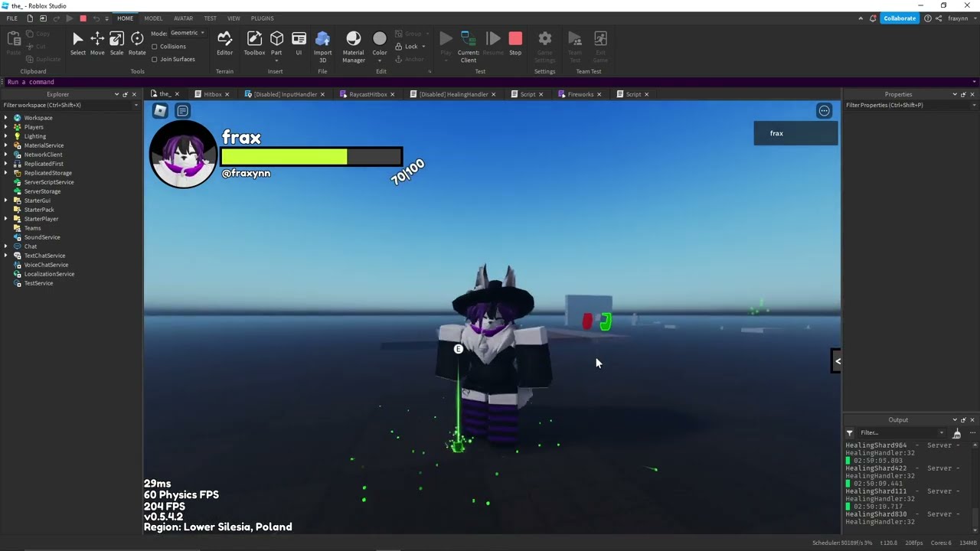Image resolution: width=980 pixels, height=551 pixels.
Task: Expand the ReplicatedStorage node
Action: pyautogui.click(x=6, y=173)
